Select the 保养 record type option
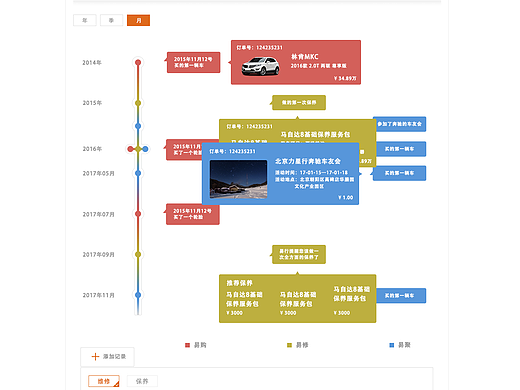Image resolution: width=520 pixels, height=390 pixels. tap(142, 381)
